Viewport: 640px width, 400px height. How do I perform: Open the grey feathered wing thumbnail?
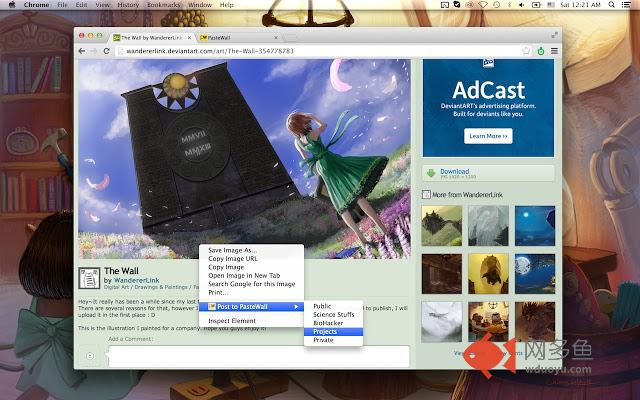click(x=488, y=226)
